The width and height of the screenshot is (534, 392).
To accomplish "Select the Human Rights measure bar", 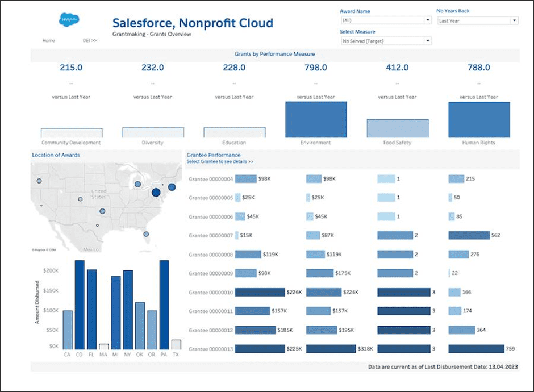I will pyautogui.click(x=479, y=120).
